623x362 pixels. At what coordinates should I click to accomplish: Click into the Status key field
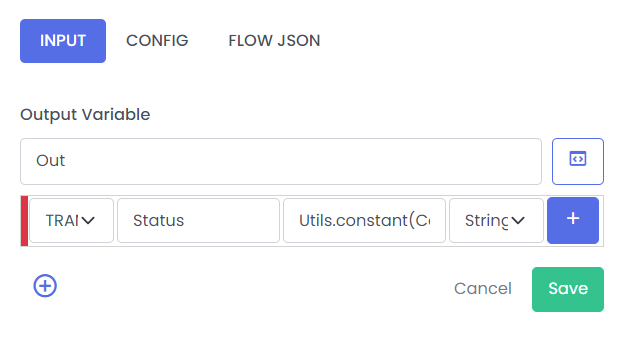pos(198,221)
